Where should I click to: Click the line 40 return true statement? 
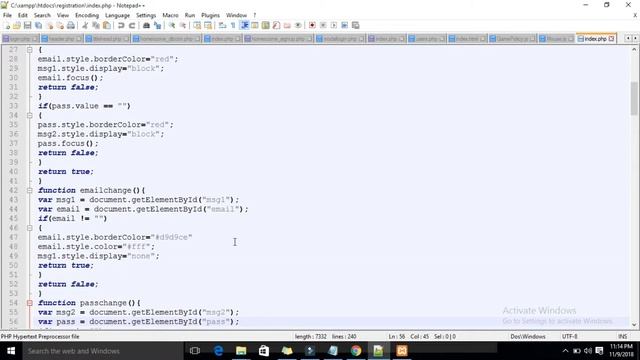tap(66, 171)
